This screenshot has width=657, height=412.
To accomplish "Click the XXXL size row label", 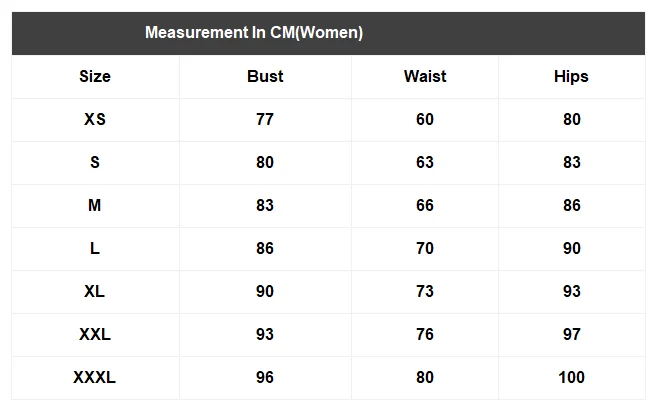I will coord(95,377).
